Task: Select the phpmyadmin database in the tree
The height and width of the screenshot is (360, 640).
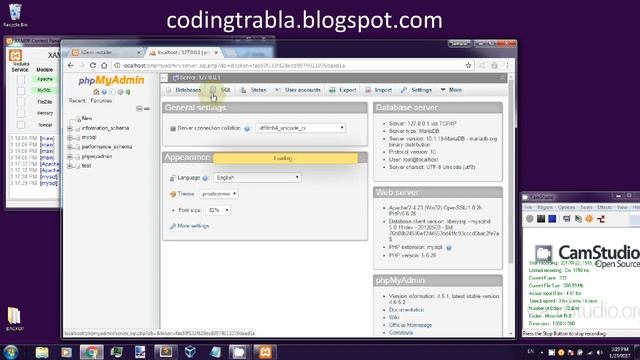Action: (97, 156)
